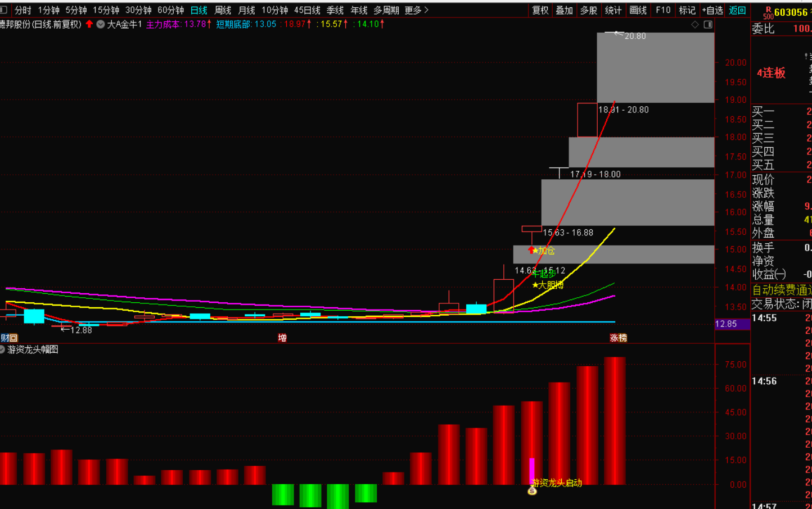
Task: Open the 画线 drawing tools
Action: (x=638, y=10)
